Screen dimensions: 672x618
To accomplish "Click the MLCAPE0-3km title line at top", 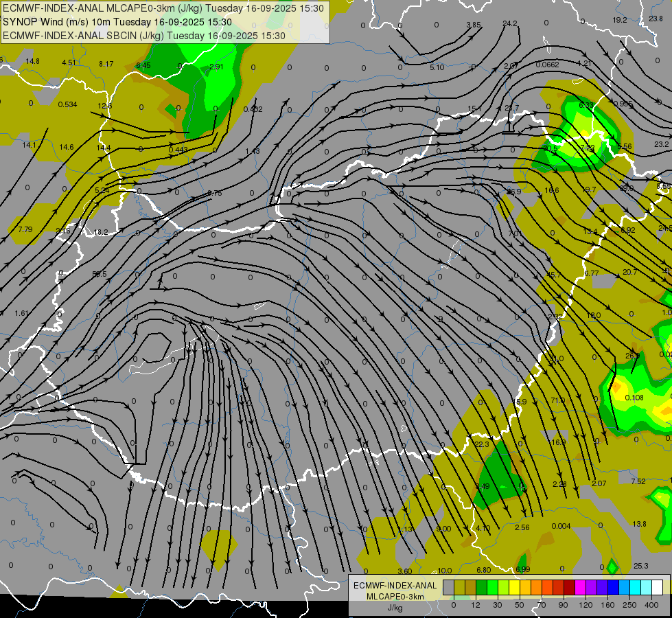I will (163, 8).
